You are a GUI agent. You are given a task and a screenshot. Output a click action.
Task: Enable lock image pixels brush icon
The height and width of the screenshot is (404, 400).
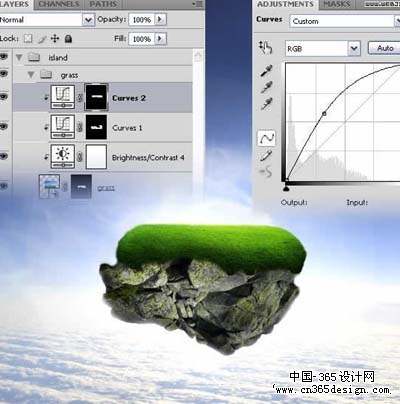tap(42, 39)
